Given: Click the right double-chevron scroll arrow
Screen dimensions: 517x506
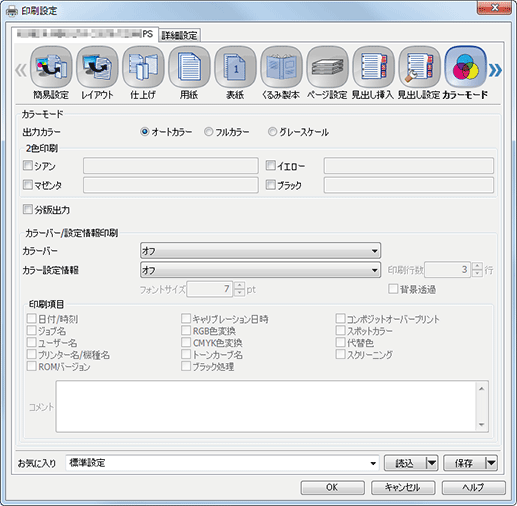Looking at the screenshot, I should (x=495, y=70).
